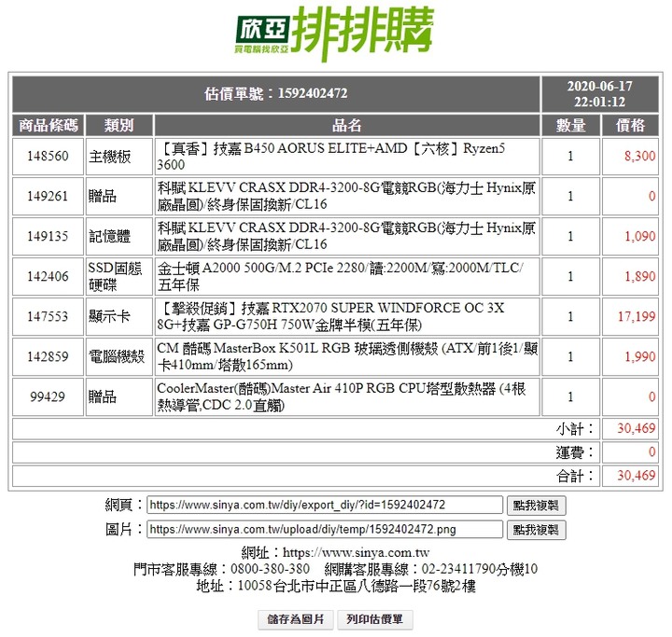Click the 台北市中正區八德路 address line
The image size is (672, 637).
pos(336,586)
